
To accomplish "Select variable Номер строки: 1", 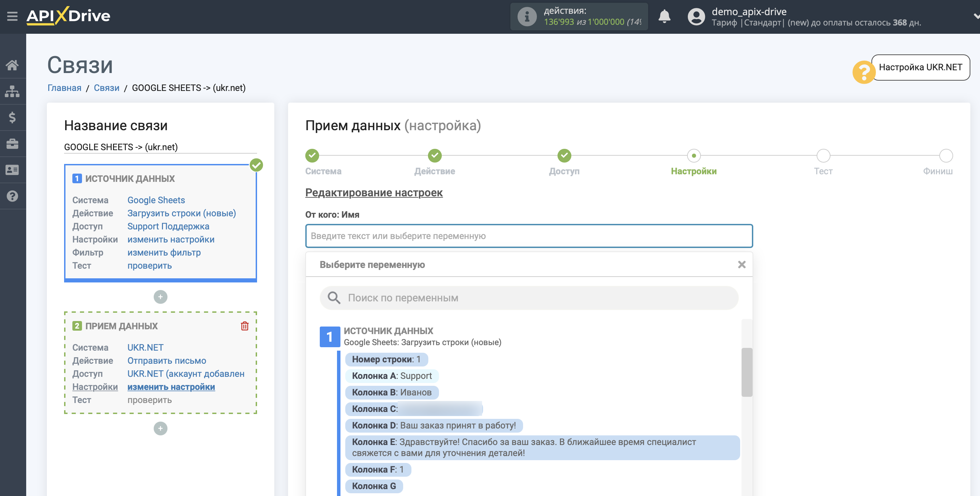I will click(x=386, y=360).
